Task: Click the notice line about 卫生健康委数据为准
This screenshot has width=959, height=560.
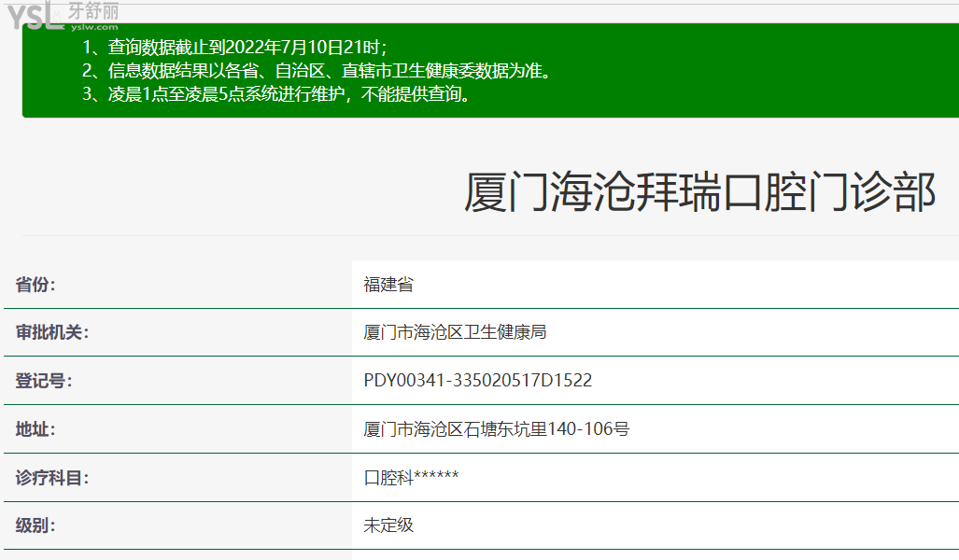Action: point(317,71)
